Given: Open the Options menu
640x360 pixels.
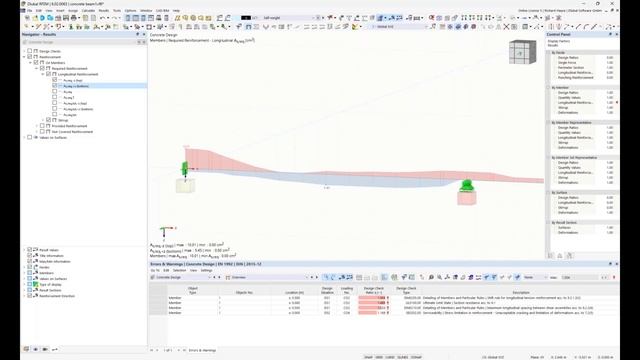Looking at the screenshot, I should click(131, 11).
